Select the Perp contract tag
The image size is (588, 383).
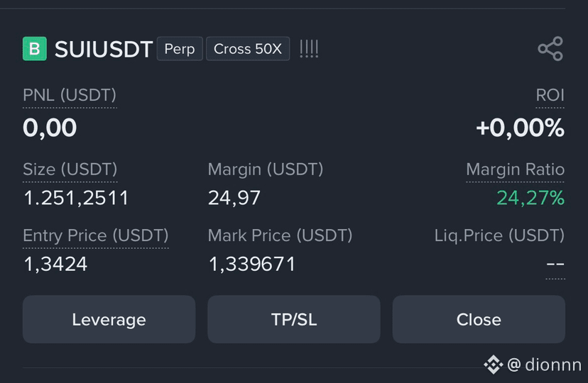tap(180, 49)
